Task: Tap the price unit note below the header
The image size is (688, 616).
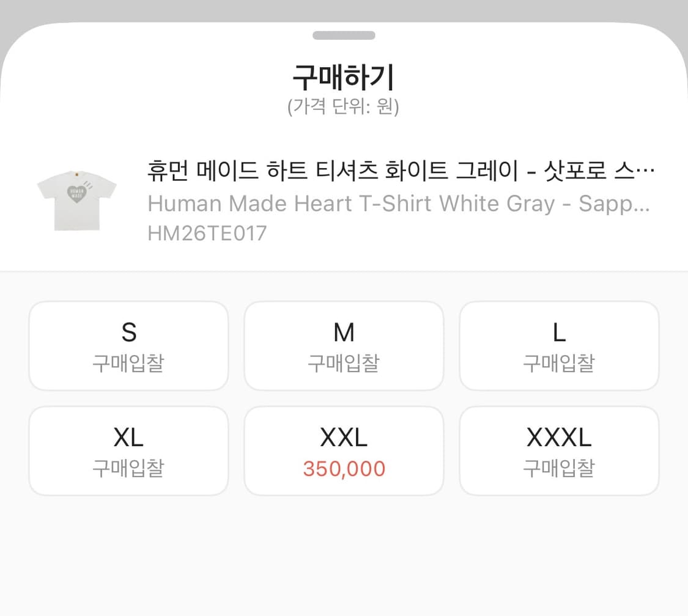Action: [344, 108]
